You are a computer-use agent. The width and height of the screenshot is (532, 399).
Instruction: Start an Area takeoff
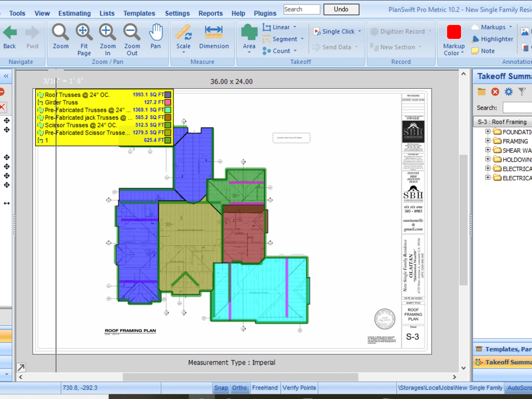point(249,33)
